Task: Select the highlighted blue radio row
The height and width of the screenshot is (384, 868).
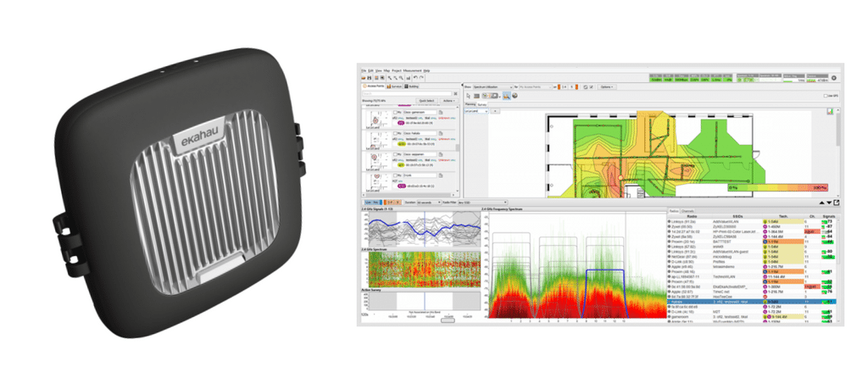Action: pos(752,302)
